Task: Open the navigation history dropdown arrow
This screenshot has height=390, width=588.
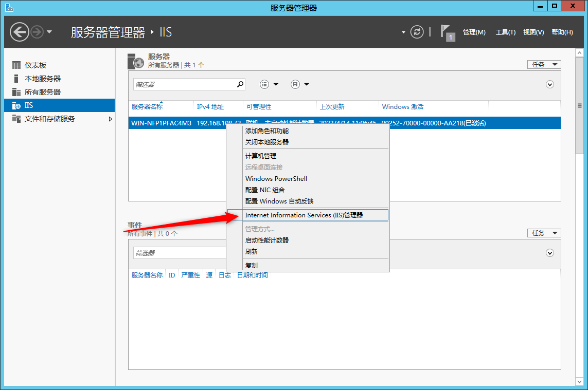Action: 49,32
